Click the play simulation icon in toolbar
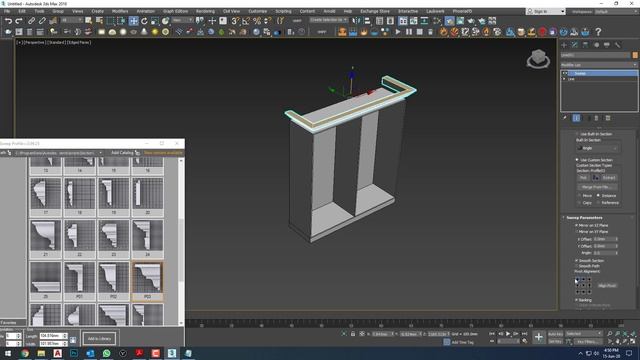 (x=398, y=32)
